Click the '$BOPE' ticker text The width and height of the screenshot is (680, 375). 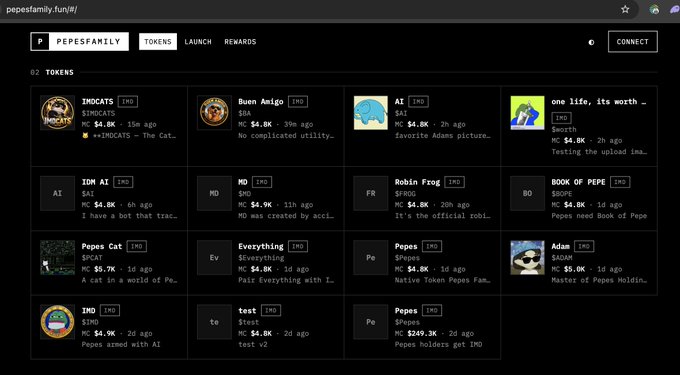(x=562, y=194)
